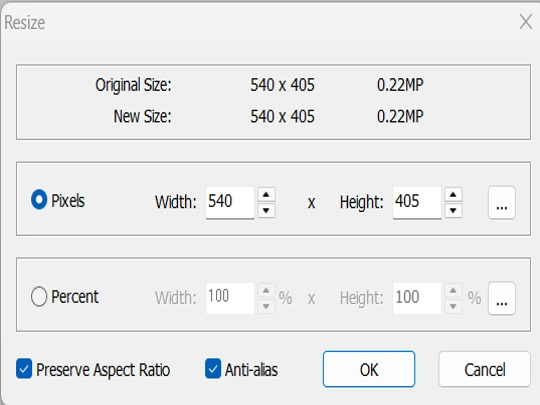Image resolution: width=540 pixels, height=405 pixels.
Task: Decrease percent width with down arrow
Action: click(266, 306)
